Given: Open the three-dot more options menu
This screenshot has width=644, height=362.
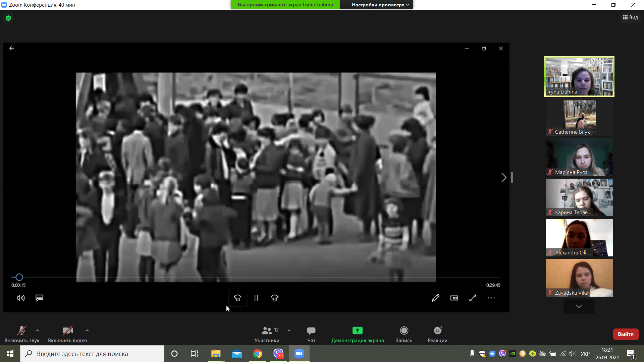Looking at the screenshot, I should coord(491,298).
